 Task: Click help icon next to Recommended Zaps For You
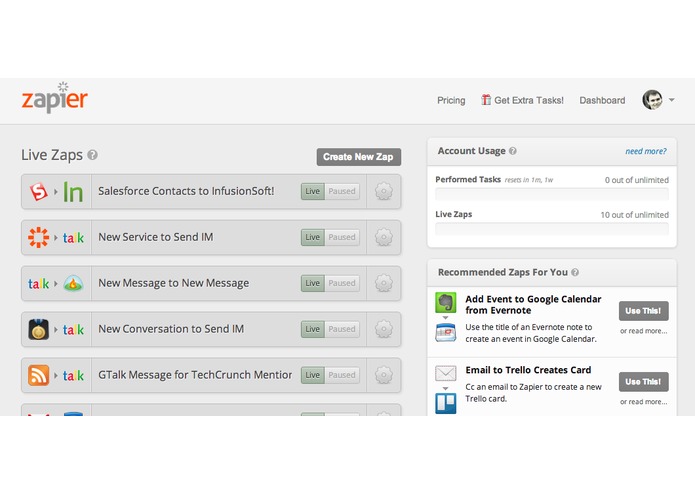pos(575,272)
